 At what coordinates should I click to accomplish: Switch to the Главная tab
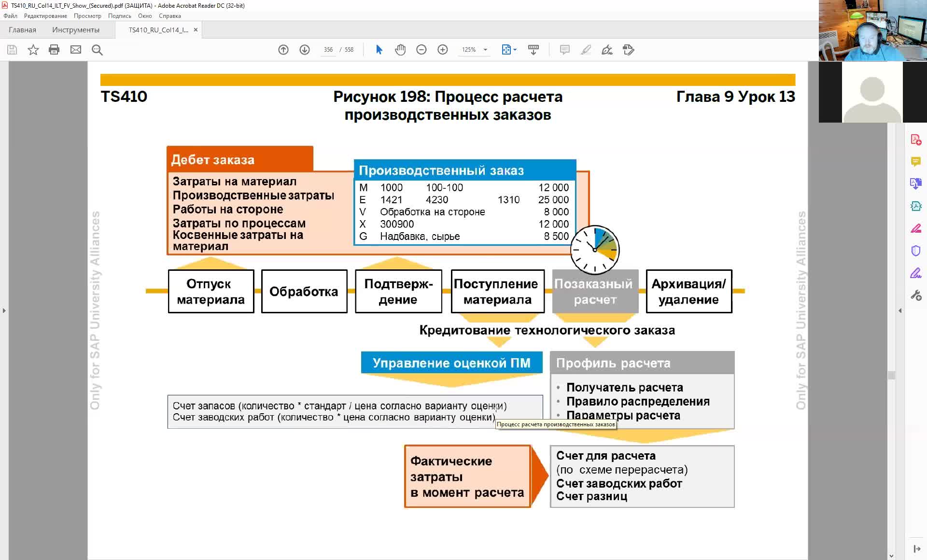22,30
